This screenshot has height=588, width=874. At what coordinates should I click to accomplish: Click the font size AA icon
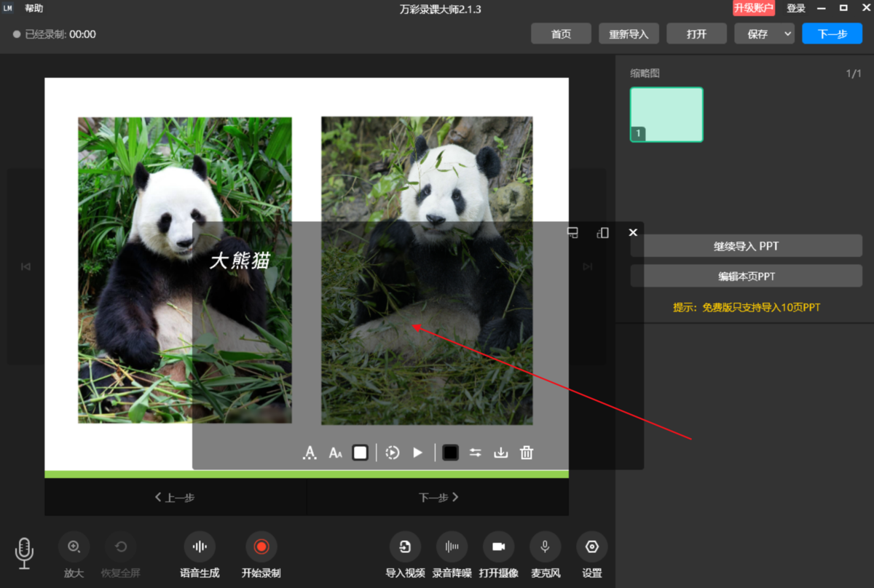(335, 453)
